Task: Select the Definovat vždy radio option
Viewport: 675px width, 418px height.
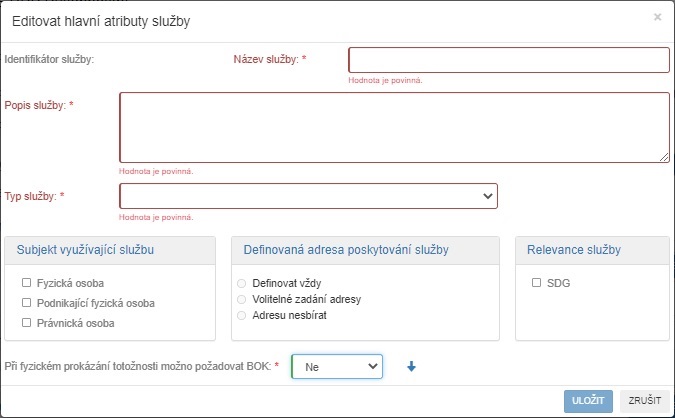Action: (241, 283)
